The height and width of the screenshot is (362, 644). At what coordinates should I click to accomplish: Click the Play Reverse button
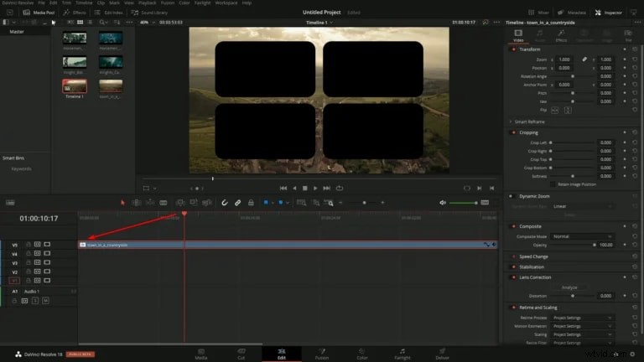point(294,188)
